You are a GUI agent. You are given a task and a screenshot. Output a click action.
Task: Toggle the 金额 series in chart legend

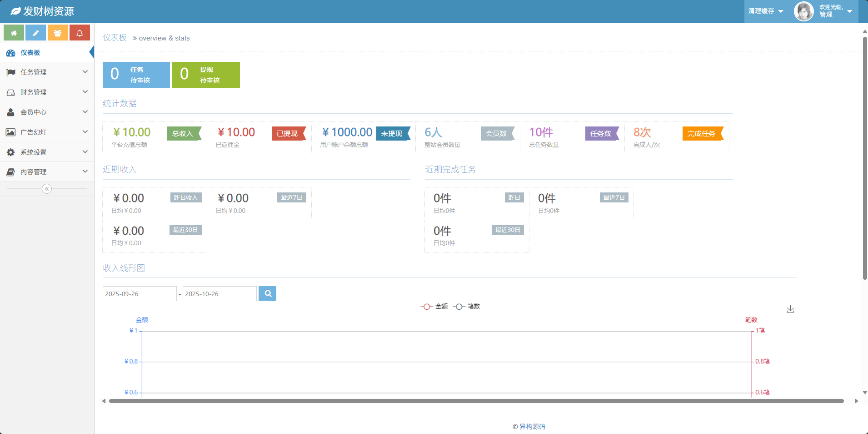point(434,307)
